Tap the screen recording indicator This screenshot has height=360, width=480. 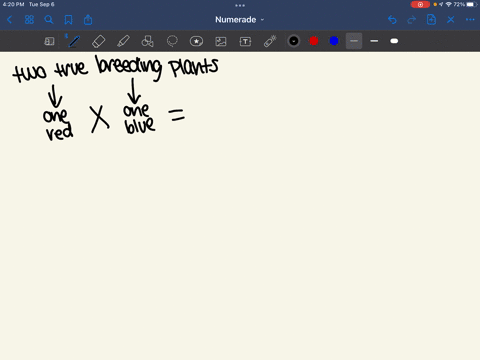pos(420,4)
